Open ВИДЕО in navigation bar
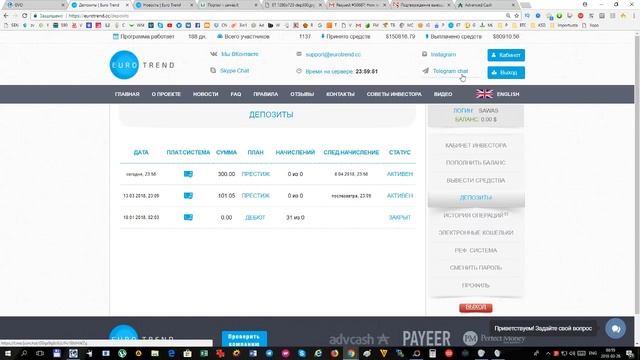This screenshot has width=640, height=360. pyautogui.click(x=443, y=94)
